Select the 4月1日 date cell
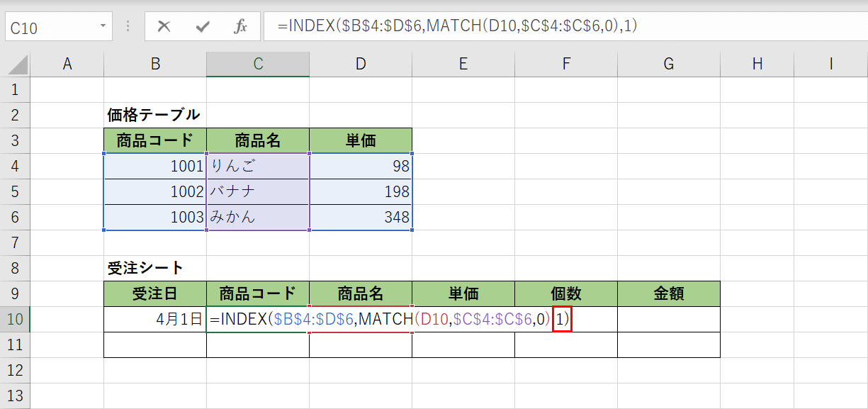The height and width of the screenshot is (409, 868). click(154, 320)
